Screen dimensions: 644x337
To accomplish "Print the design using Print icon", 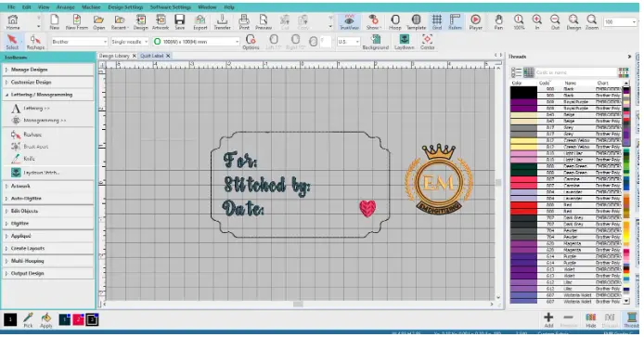I will pos(244,21).
